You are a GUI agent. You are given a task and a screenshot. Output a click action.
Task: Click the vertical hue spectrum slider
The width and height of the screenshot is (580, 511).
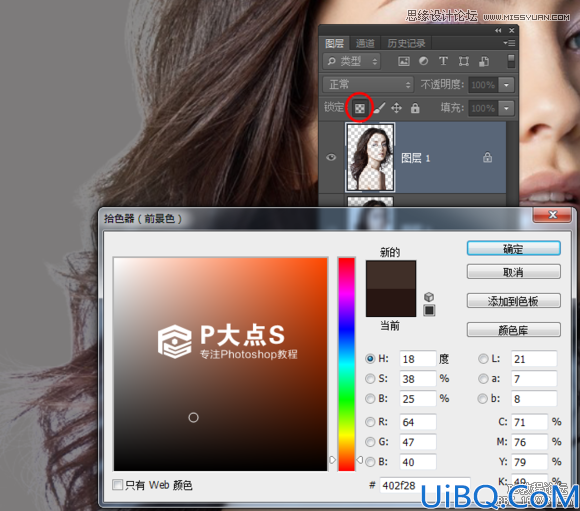(347, 364)
